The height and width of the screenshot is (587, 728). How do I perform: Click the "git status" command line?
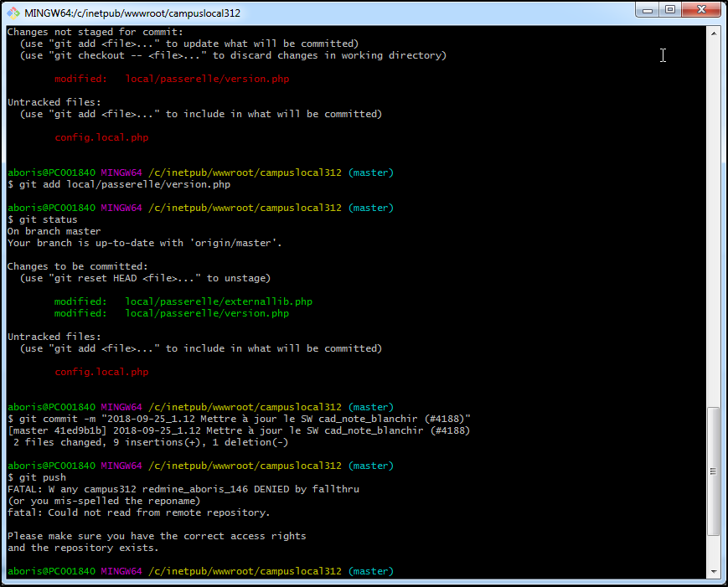[42, 219]
